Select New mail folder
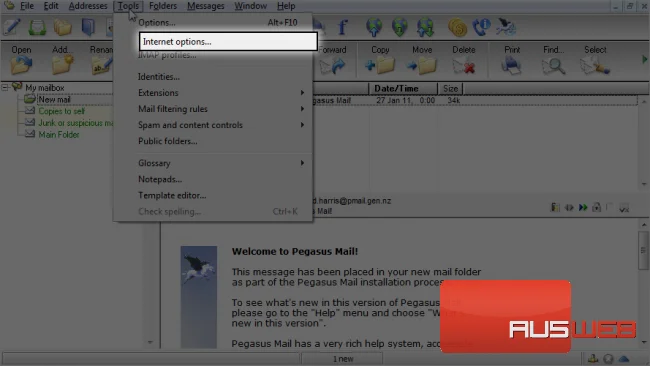The width and height of the screenshot is (650, 366). [x=54, y=99]
